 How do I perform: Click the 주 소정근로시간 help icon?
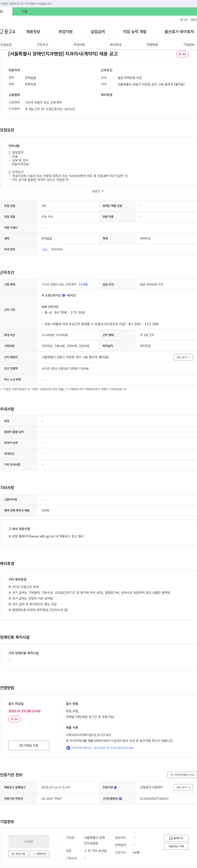pyautogui.click(x=64, y=296)
